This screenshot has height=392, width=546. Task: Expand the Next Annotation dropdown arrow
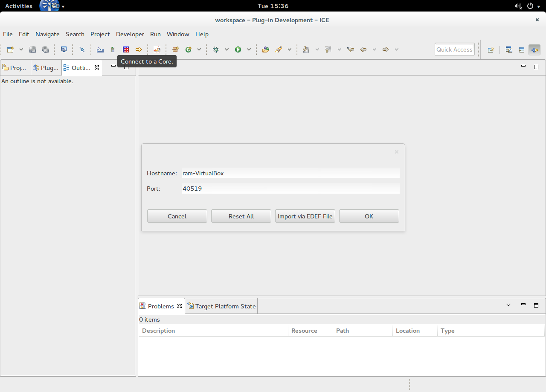(x=317, y=49)
